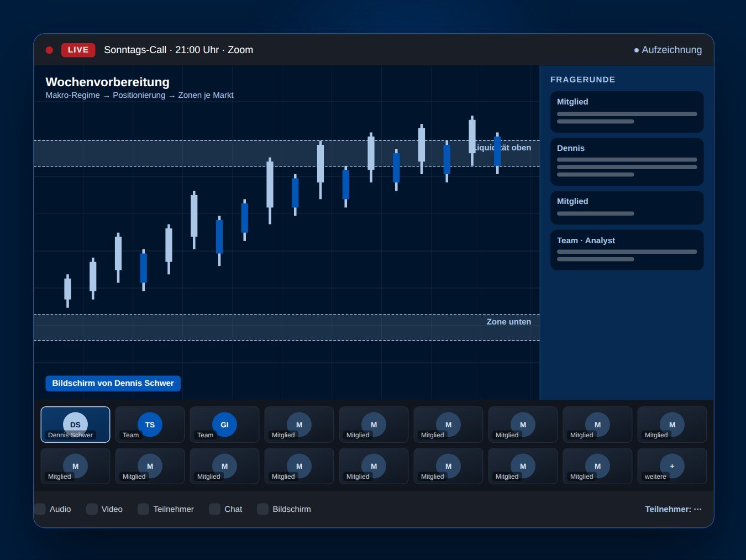Select the DS avatar of Dennis Schwer
Viewport: 746px width, 560px height.
(75, 425)
